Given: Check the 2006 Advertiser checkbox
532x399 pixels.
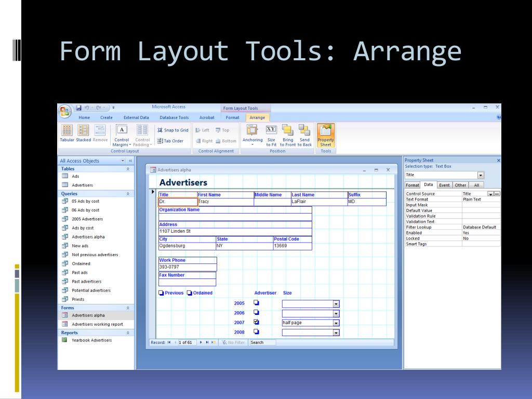Looking at the screenshot, I should [x=257, y=312].
